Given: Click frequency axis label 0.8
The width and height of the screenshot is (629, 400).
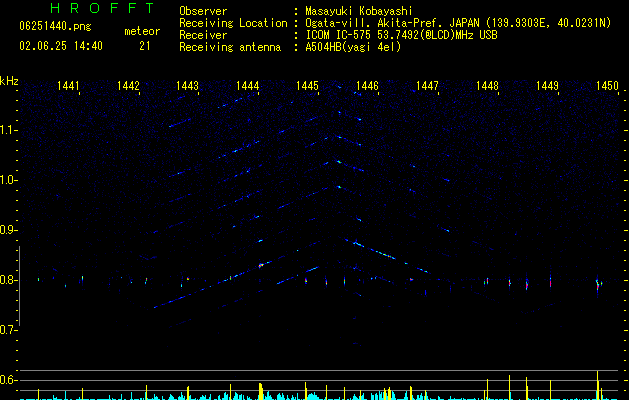Looking at the screenshot, I should [8, 280].
